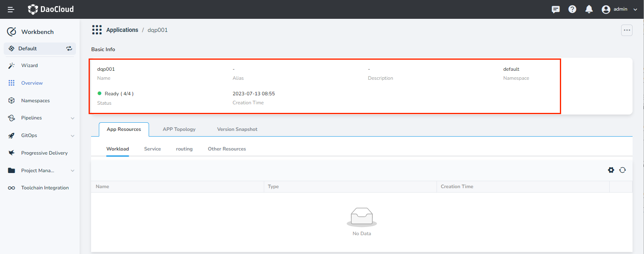Click the table settings gear icon

click(611, 170)
